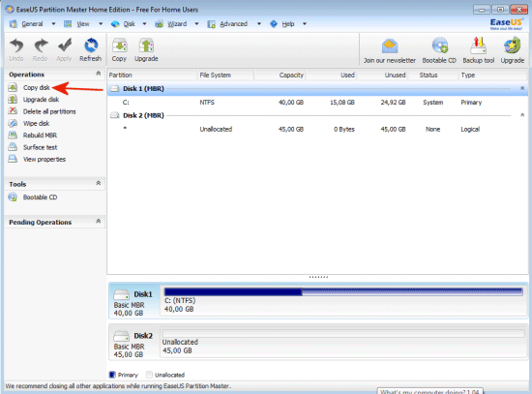The image size is (532, 394).
Task: Click the Rebuild MBR icon
Action: point(13,136)
